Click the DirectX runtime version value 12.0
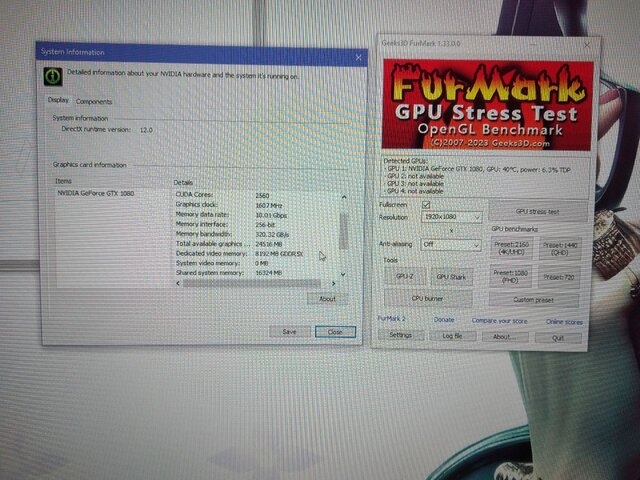The height and width of the screenshot is (480, 640). click(146, 130)
